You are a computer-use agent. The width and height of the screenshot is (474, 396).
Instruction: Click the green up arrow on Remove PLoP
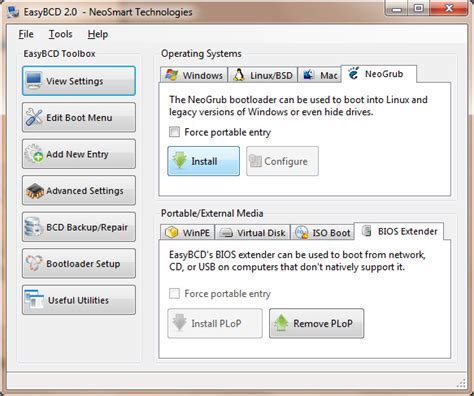(281, 323)
